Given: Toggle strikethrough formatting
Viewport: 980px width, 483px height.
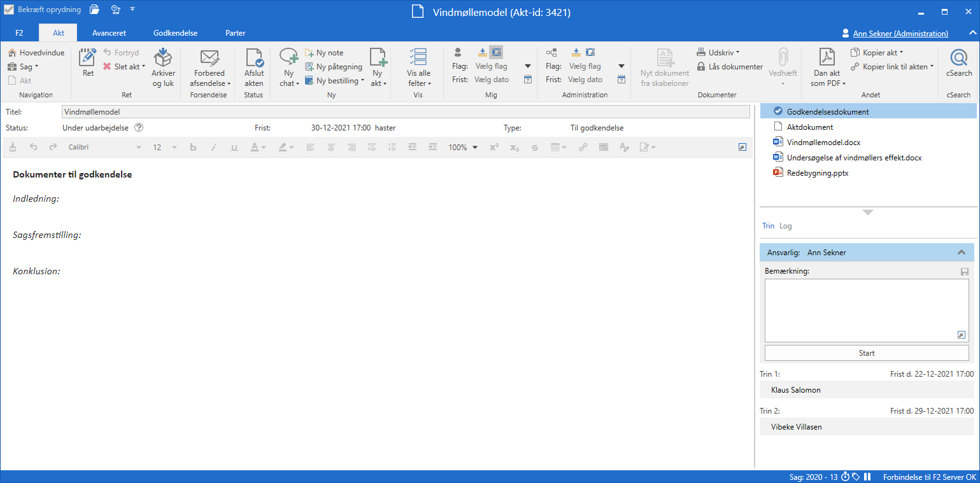Looking at the screenshot, I should coord(535,147).
